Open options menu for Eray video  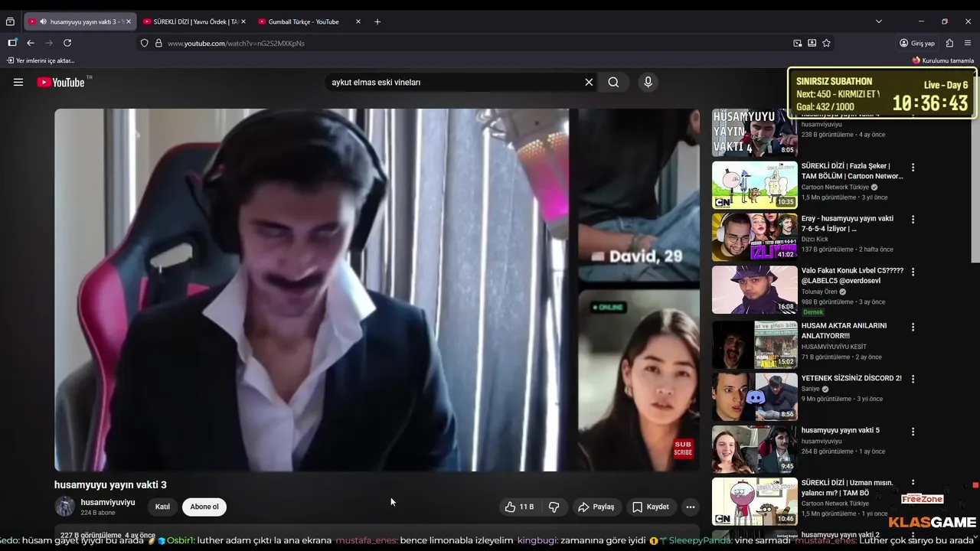913,219
